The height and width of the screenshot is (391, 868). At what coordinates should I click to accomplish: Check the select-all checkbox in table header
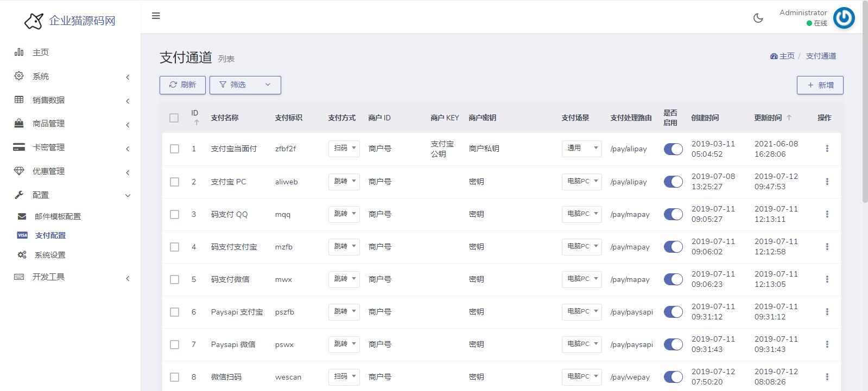174,118
